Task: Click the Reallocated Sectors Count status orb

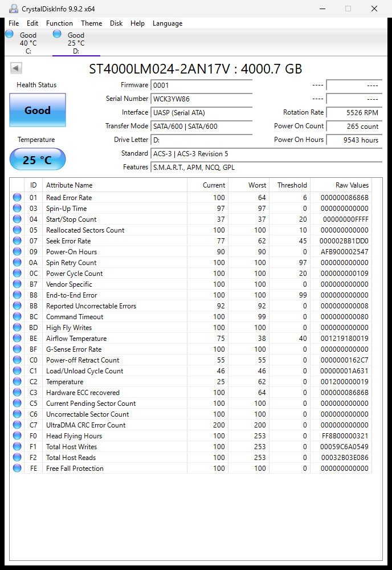Action: [x=17, y=230]
